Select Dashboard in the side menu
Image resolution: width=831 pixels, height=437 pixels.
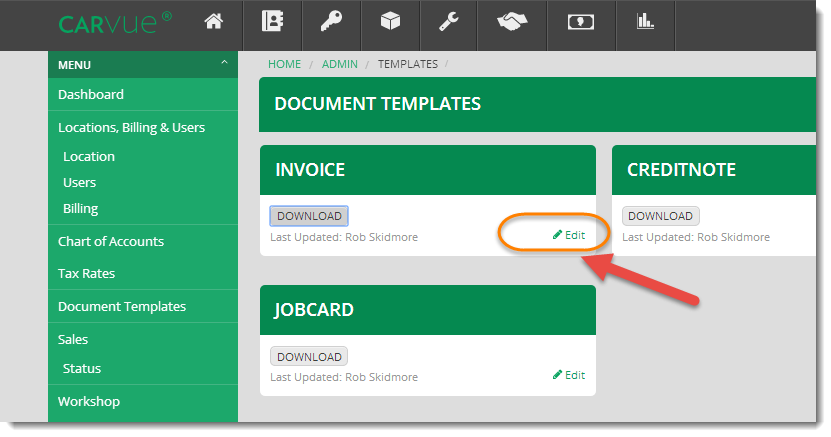pos(91,94)
